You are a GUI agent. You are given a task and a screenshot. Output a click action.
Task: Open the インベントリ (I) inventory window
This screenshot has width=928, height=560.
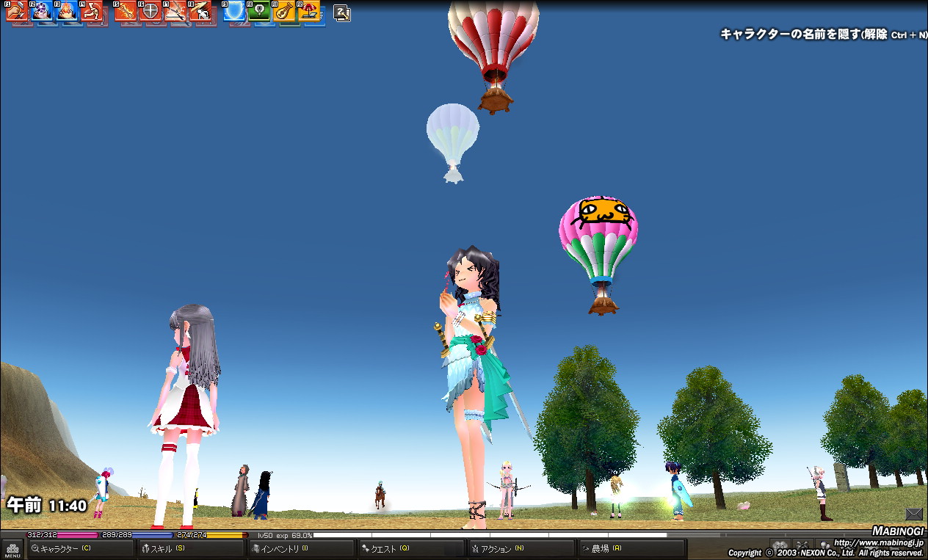301,548
